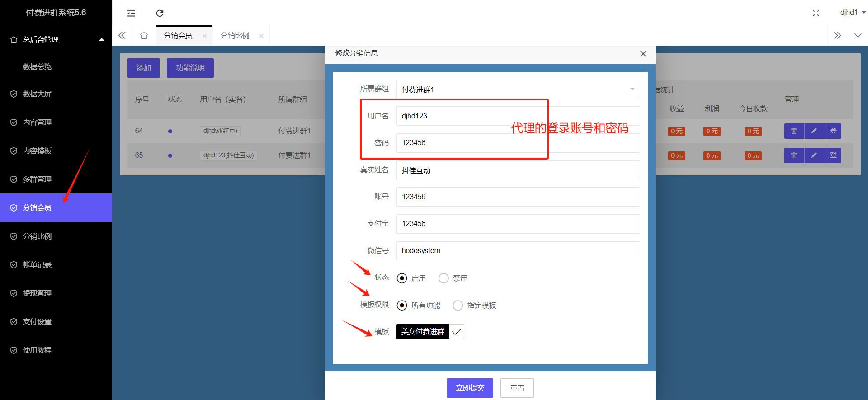This screenshot has width=868, height=400.
Task: Click the 账号 input field
Action: (518, 197)
